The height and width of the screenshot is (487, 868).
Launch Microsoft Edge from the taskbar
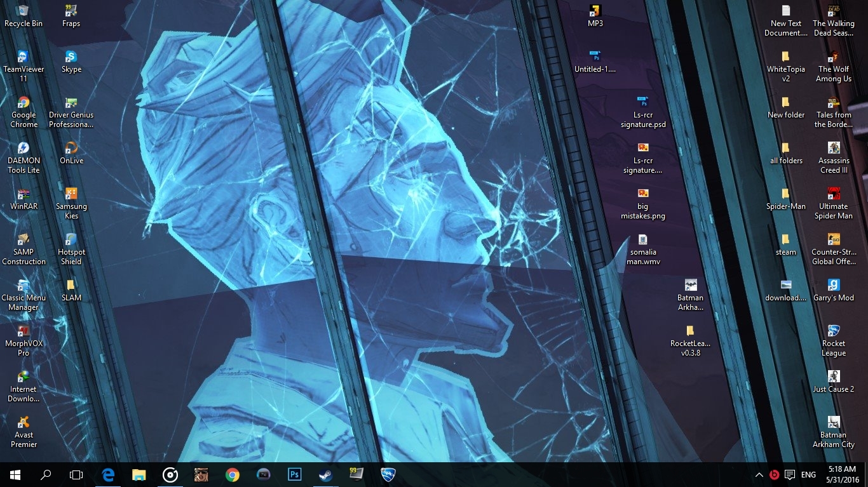click(108, 474)
